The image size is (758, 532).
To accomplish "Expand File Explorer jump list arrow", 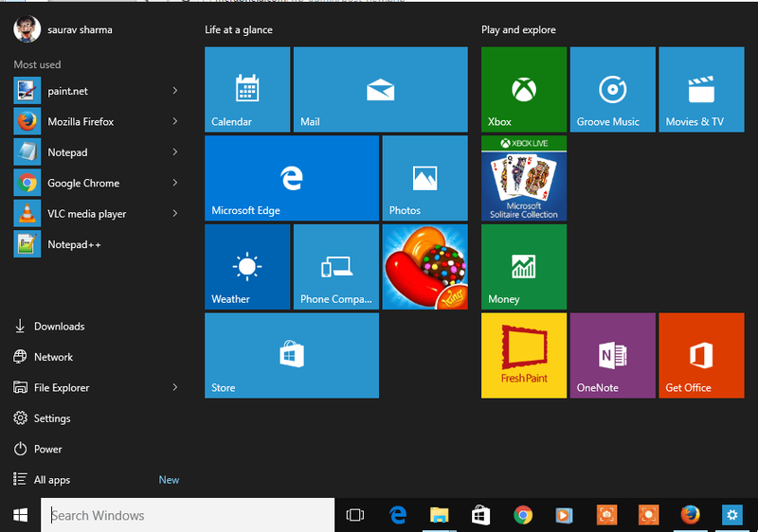I will [175, 387].
